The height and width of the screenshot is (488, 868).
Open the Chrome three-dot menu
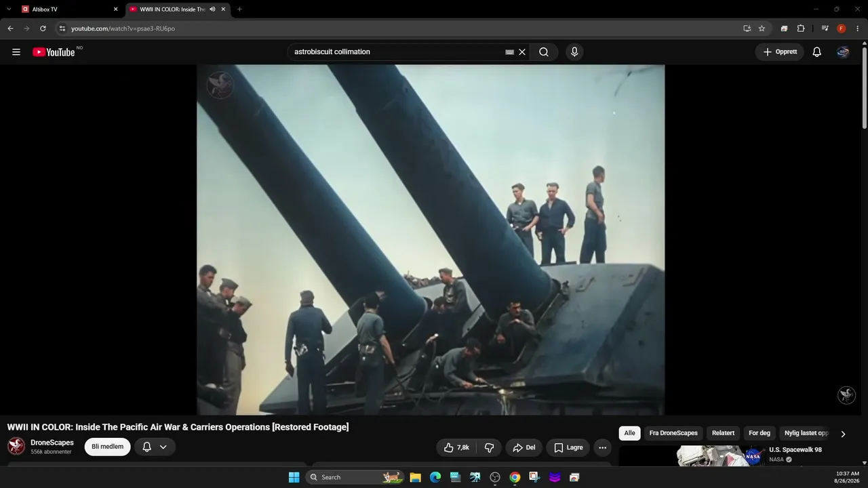click(858, 28)
